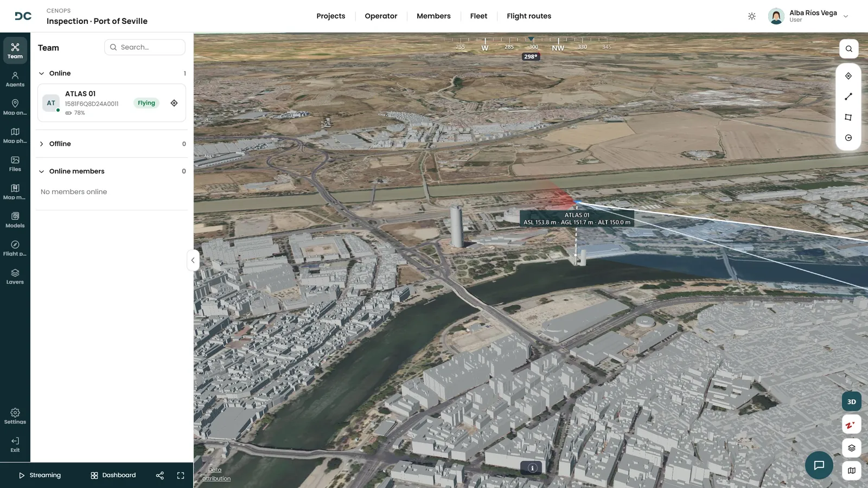Open the Layers sidebar panel
The image size is (868, 488).
(15, 277)
